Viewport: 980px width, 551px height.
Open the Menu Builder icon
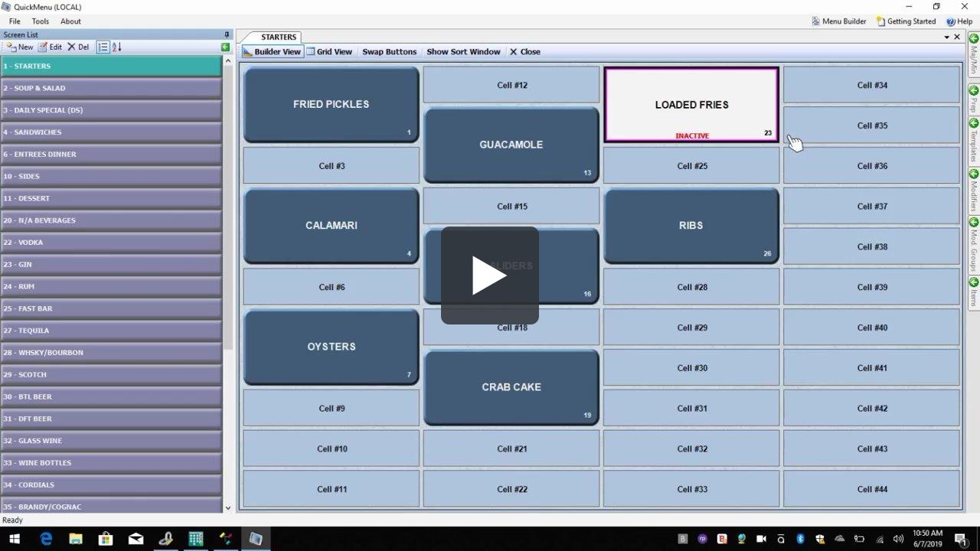839,21
